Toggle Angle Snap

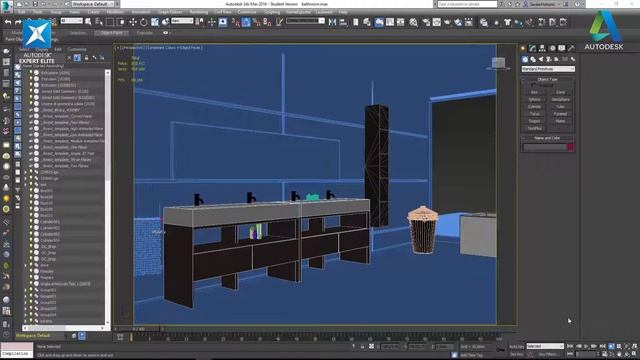point(246,22)
